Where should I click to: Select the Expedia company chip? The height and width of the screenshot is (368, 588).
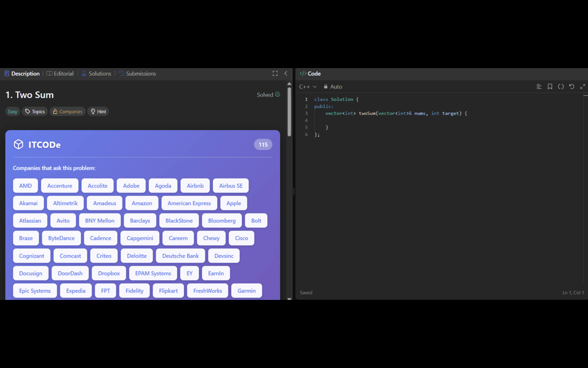pos(76,291)
